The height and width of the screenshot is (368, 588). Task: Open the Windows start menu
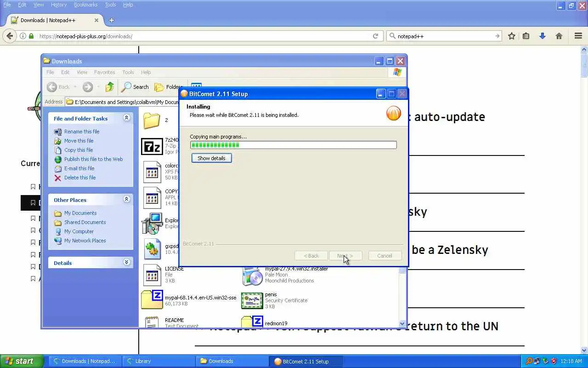click(22, 361)
